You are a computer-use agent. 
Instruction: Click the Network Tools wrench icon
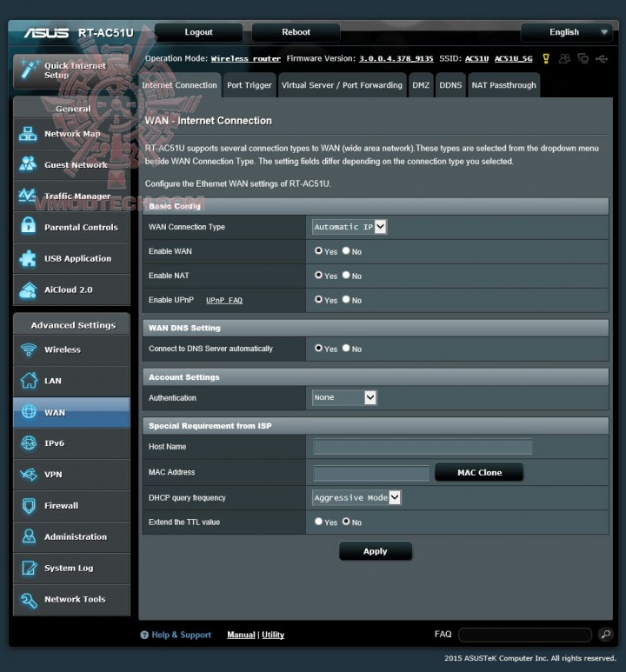click(29, 600)
